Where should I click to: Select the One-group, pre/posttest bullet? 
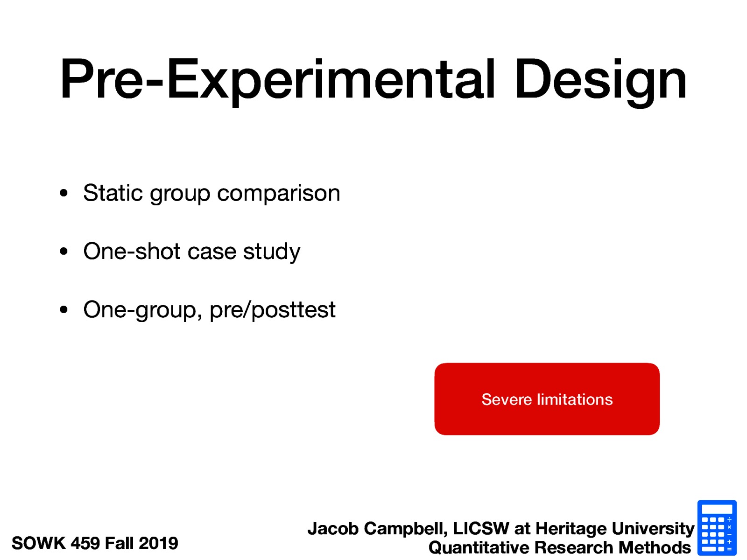[209, 308]
